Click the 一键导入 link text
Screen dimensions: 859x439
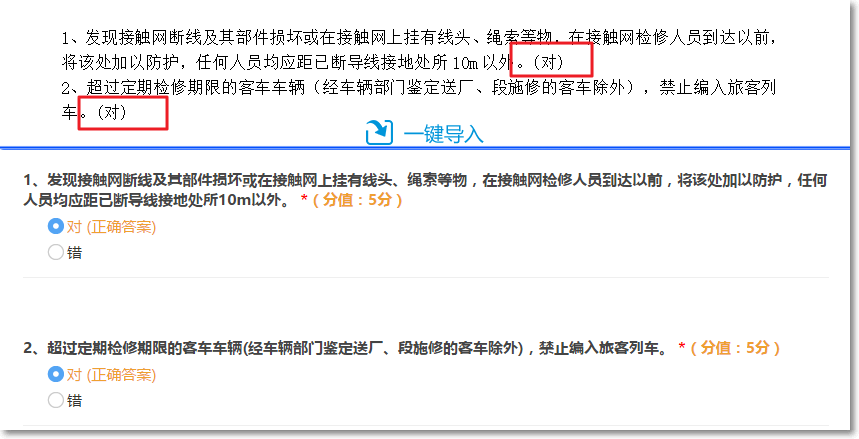pos(443,134)
